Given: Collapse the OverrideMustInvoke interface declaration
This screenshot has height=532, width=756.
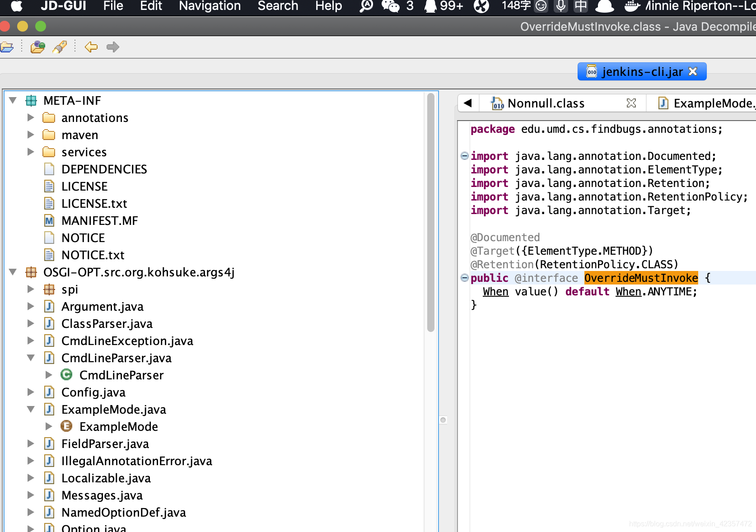Looking at the screenshot, I should (464, 278).
